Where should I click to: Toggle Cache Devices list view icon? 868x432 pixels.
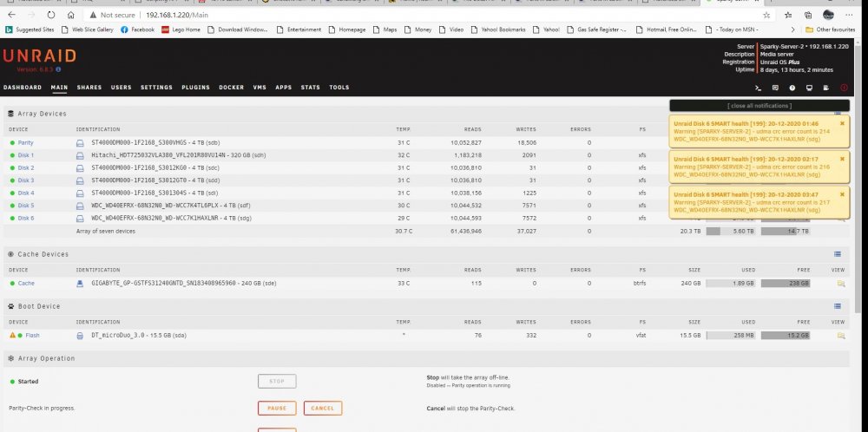[x=838, y=254]
